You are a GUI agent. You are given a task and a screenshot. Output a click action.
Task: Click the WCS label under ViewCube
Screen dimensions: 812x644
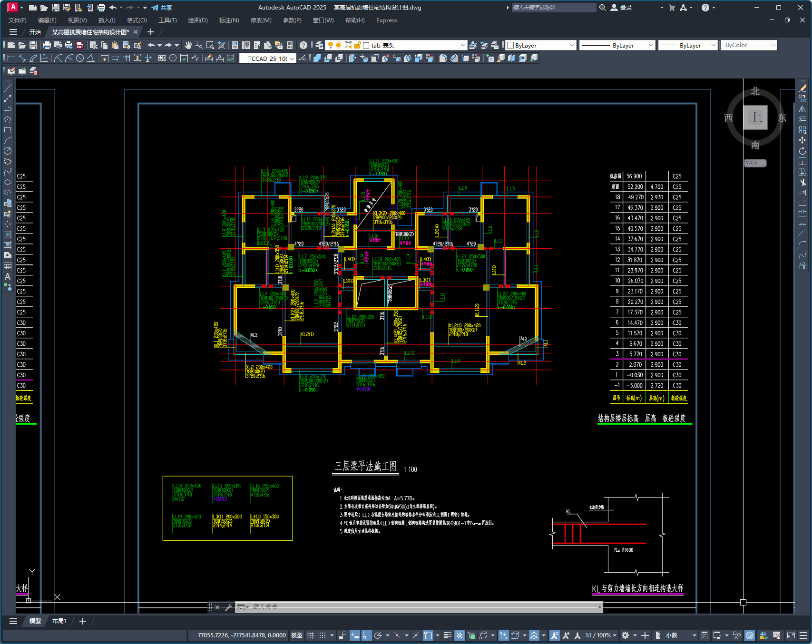(755, 163)
